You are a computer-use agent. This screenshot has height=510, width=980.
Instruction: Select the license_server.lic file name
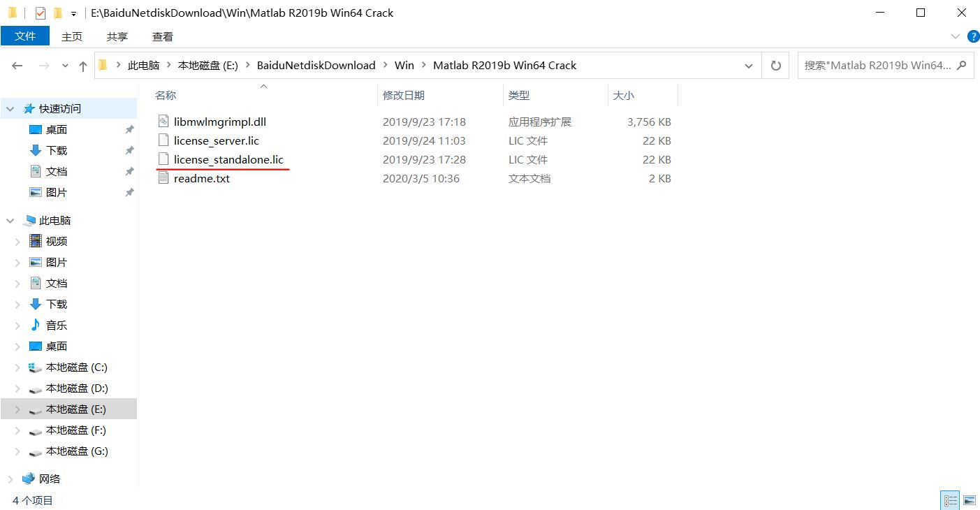(x=217, y=140)
